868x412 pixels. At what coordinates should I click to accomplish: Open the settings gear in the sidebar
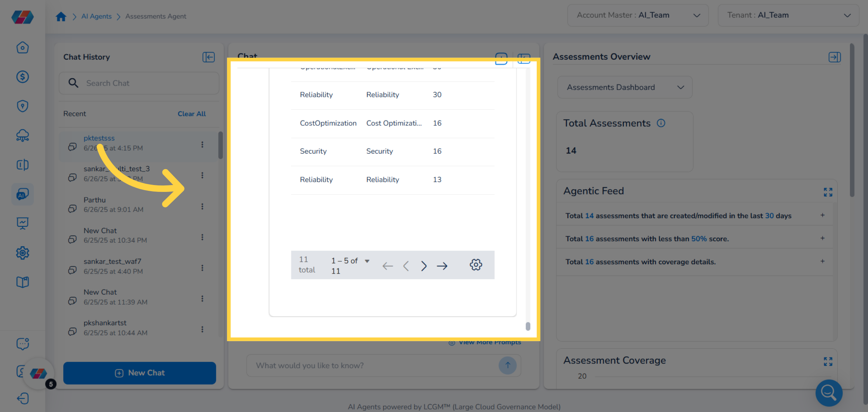pos(22,253)
